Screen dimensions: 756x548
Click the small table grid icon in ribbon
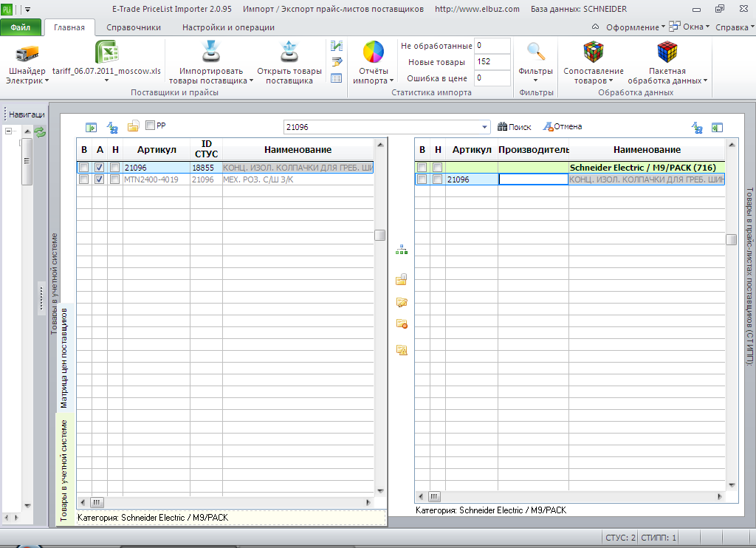337,78
